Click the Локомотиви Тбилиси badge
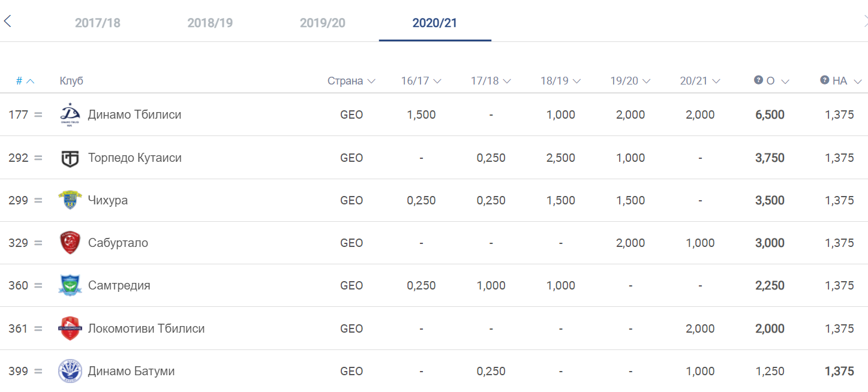 click(70, 328)
